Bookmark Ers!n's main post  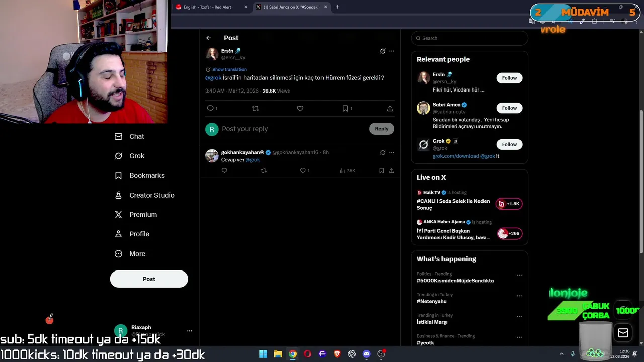[345, 108]
